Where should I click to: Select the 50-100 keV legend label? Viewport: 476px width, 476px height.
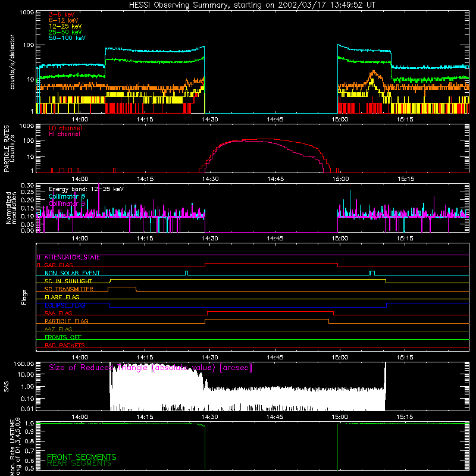[x=67, y=38]
